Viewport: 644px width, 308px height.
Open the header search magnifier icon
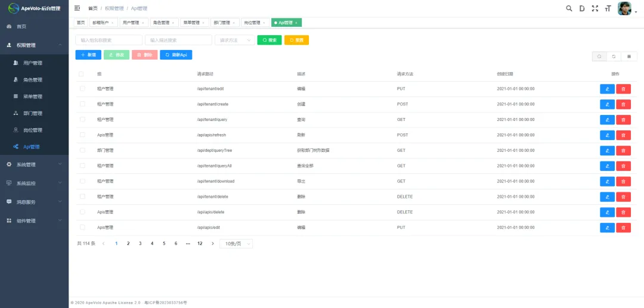click(569, 8)
